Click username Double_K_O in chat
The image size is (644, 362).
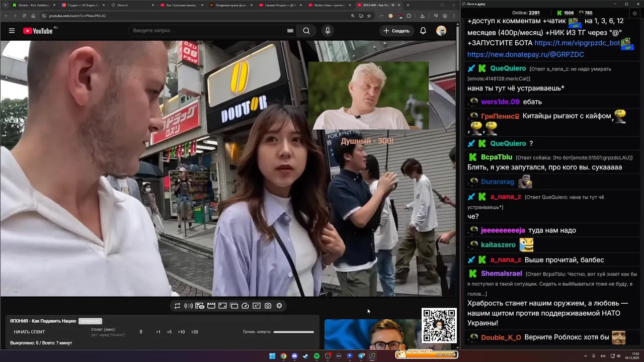pyautogui.click(x=501, y=337)
